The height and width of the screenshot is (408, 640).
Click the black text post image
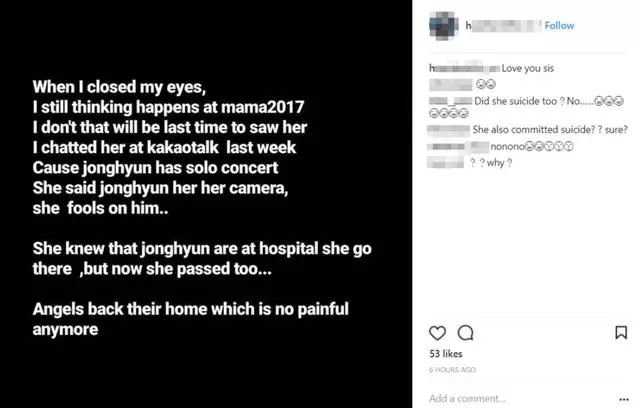click(206, 204)
